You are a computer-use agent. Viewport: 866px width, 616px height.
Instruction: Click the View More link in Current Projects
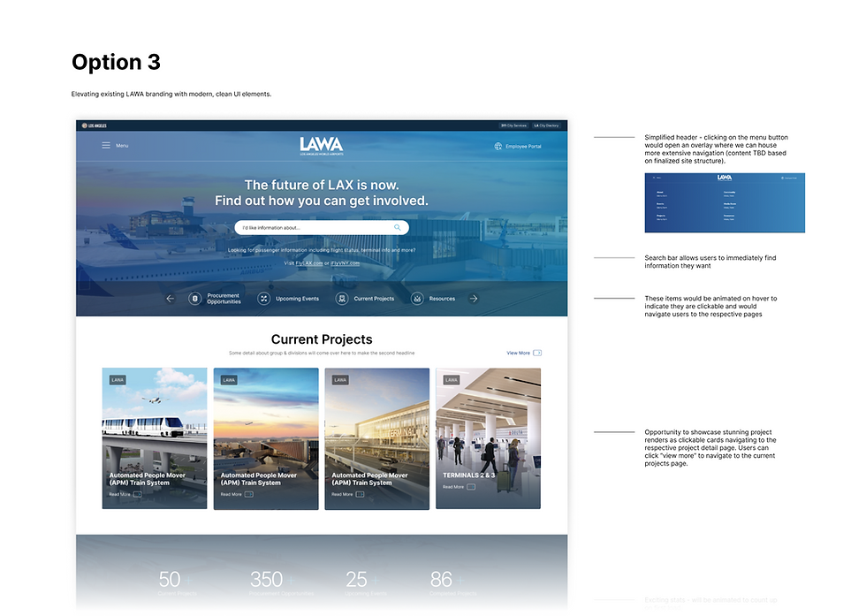(x=518, y=353)
